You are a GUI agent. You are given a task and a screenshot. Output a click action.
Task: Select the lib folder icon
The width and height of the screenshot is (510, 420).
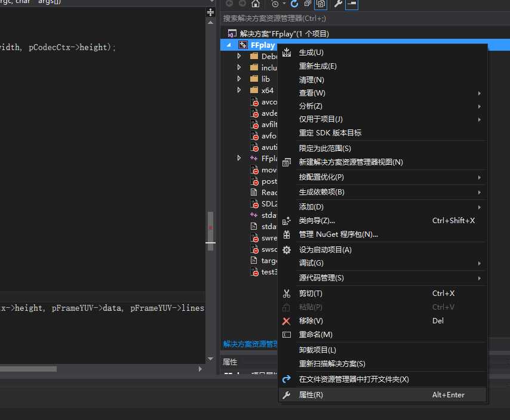pos(254,79)
